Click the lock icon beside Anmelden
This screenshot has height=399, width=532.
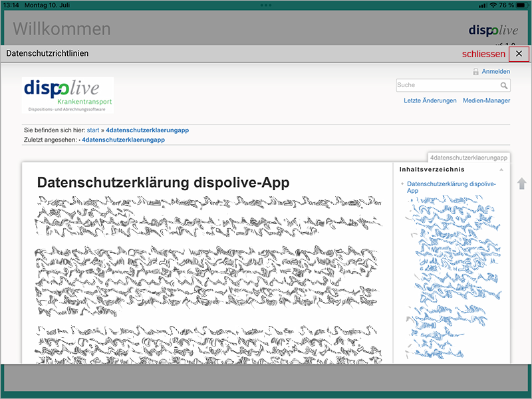(475, 72)
